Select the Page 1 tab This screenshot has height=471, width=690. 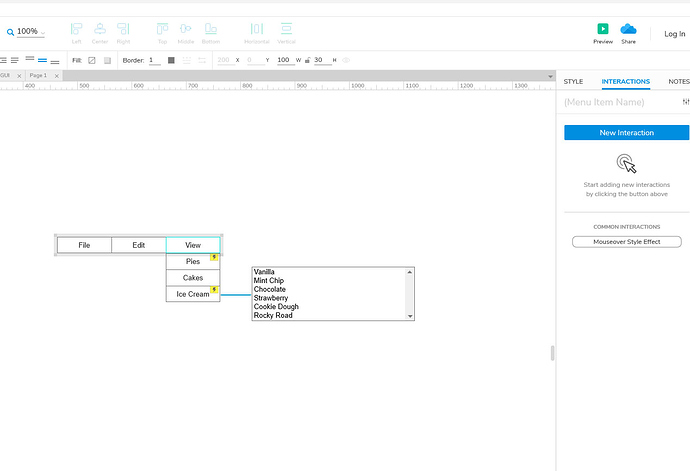[38, 75]
